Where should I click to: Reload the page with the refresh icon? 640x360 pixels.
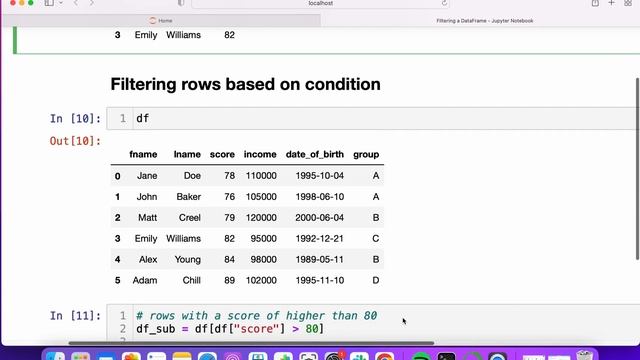[x=444, y=3]
